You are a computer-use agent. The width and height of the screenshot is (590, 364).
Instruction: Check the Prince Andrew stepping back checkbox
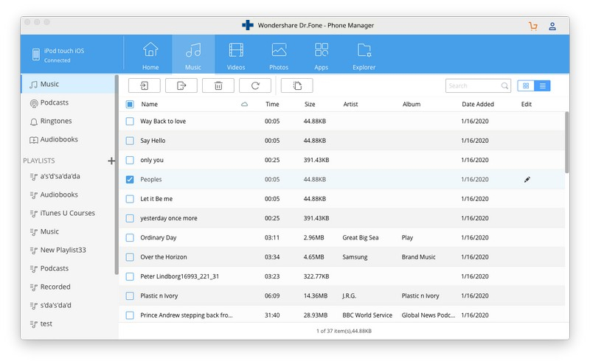click(130, 315)
